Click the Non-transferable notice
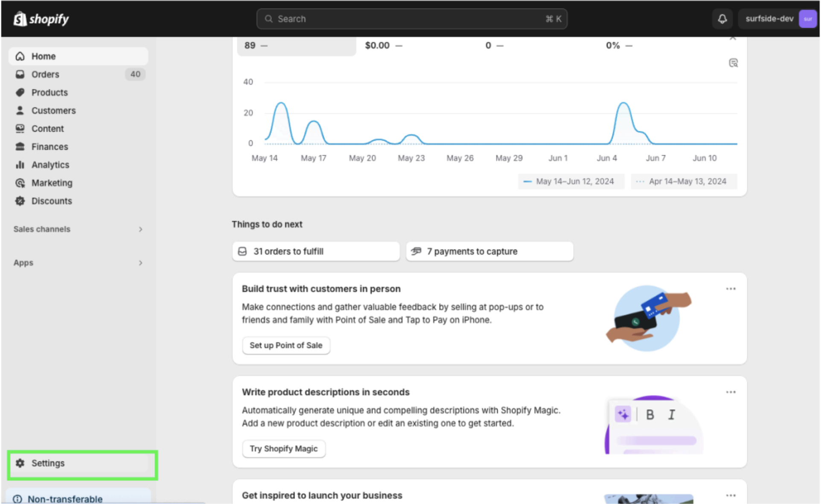 click(x=79, y=497)
